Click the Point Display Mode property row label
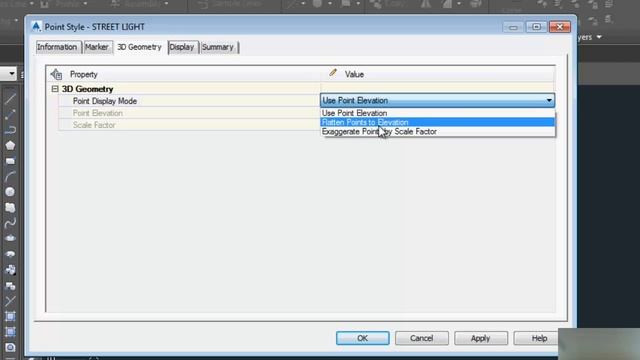The image size is (640, 360). [x=105, y=101]
